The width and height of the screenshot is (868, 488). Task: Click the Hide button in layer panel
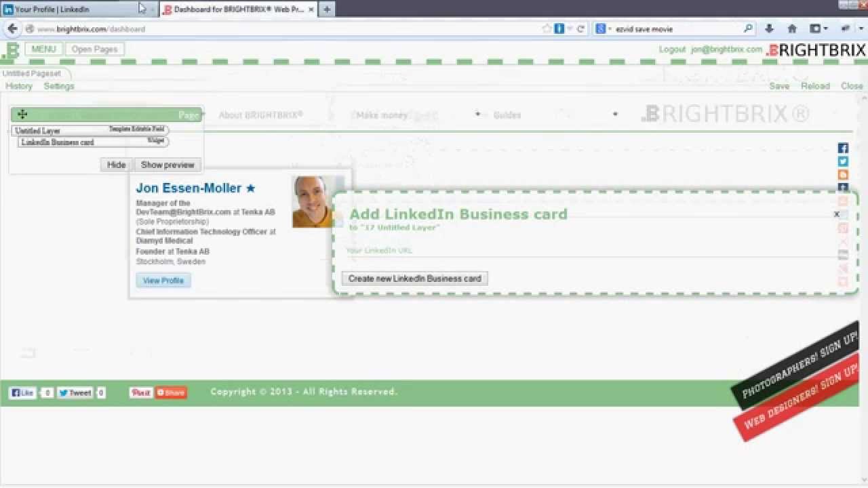pos(117,165)
